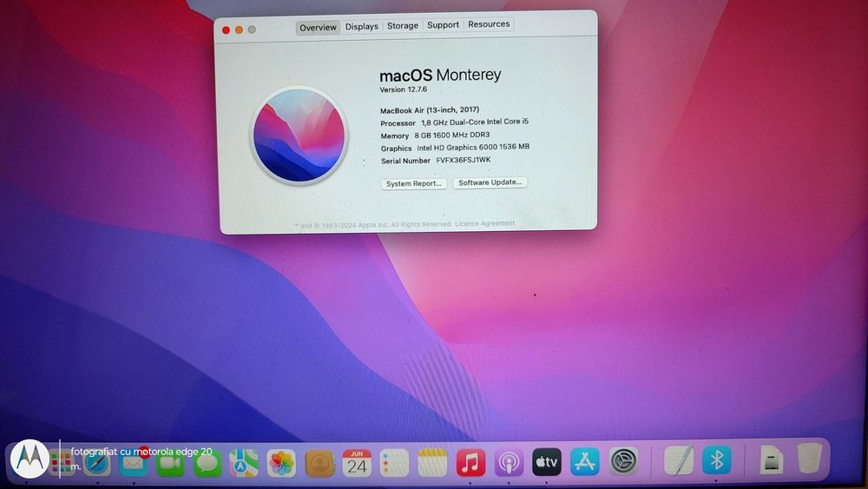Open Contacts from the Dock
The height and width of the screenshot is (489, 868).
(319, 463)
